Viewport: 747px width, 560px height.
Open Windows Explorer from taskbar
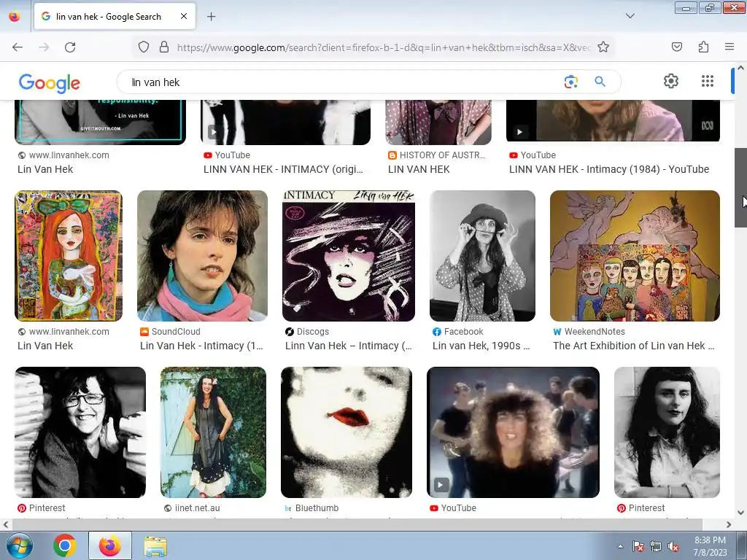155,545
